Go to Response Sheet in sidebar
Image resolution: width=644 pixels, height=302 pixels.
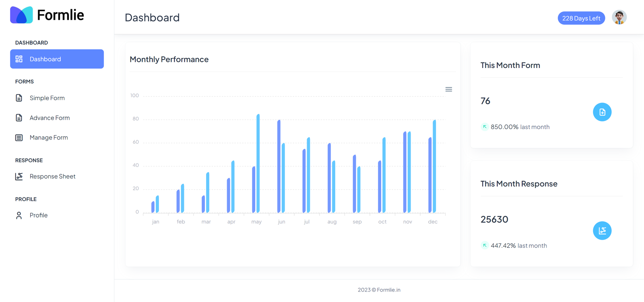click(x=52, y=177)
